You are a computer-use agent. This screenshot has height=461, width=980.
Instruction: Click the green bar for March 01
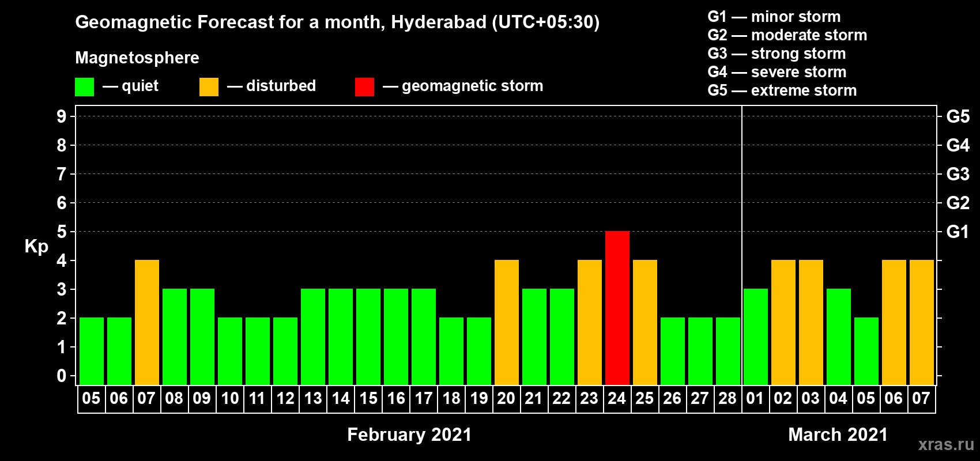756,337
